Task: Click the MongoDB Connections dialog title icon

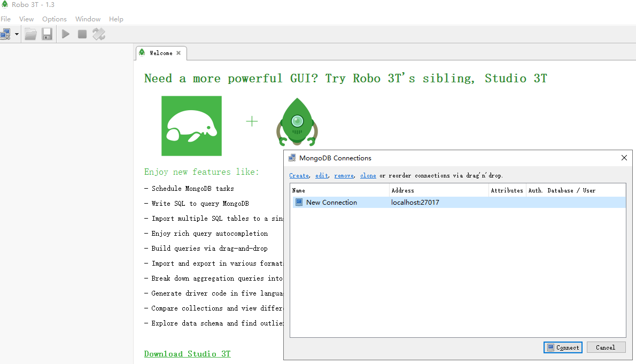Action: (x=292, y=158)
